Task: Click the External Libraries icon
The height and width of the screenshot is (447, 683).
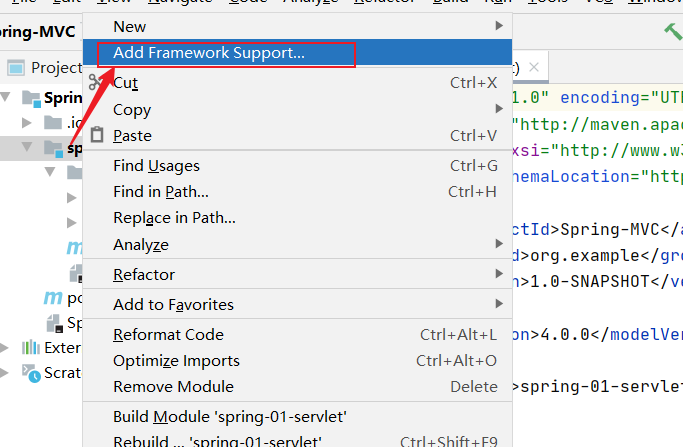Action: coord(30,347)
